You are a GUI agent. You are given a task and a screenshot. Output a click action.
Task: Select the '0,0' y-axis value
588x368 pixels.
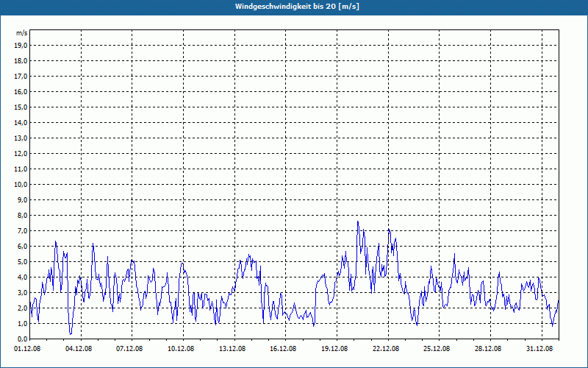tap(22, 339)
